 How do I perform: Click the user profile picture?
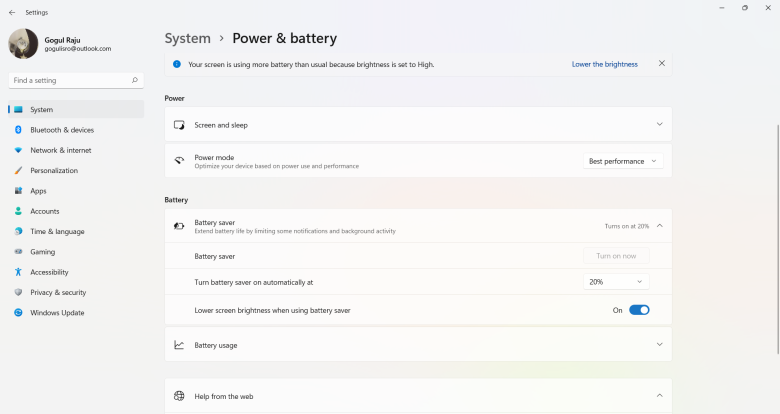(23, 44)
